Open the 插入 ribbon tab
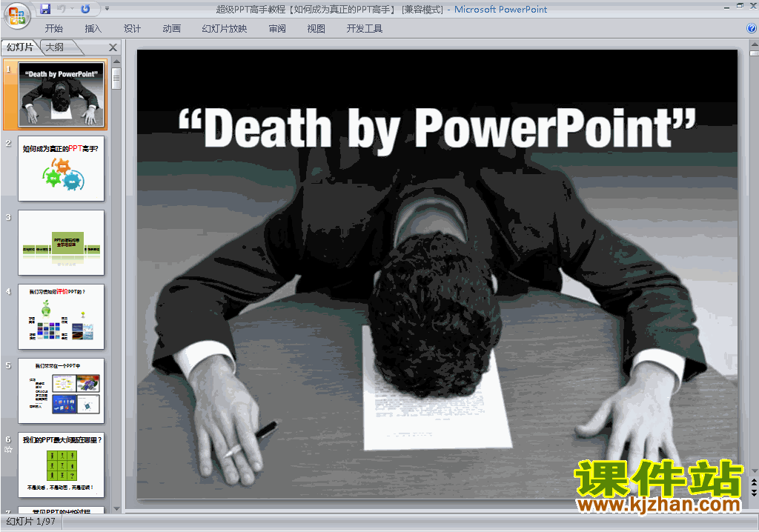Image resolution: width=759 pixels, height=532 pixels. (x=93, y=29)
